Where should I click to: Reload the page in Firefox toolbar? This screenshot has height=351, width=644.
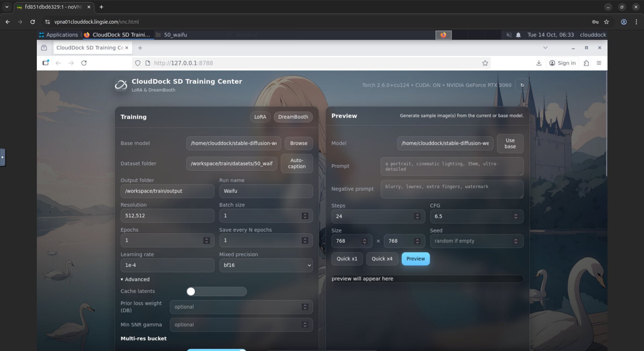tap(84, 63)
